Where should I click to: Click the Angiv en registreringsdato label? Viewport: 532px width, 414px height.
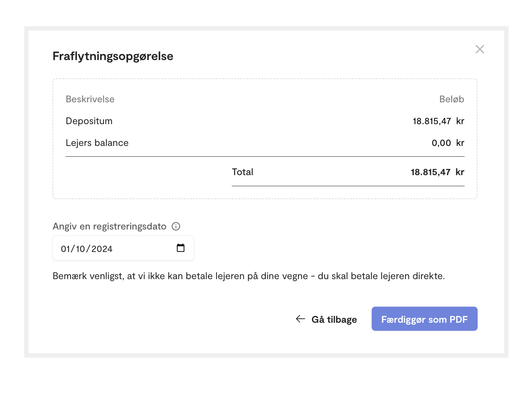[110, 226]
